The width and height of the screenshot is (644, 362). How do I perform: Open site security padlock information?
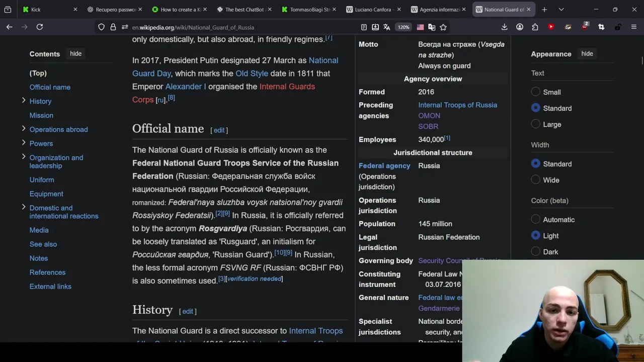(113, 27)
